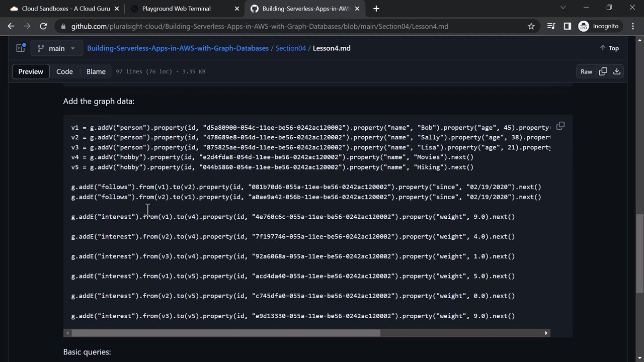The width and height of the screenshot is (644, 362).
Task: Open the tab search chevron
Action: [563, 8]
